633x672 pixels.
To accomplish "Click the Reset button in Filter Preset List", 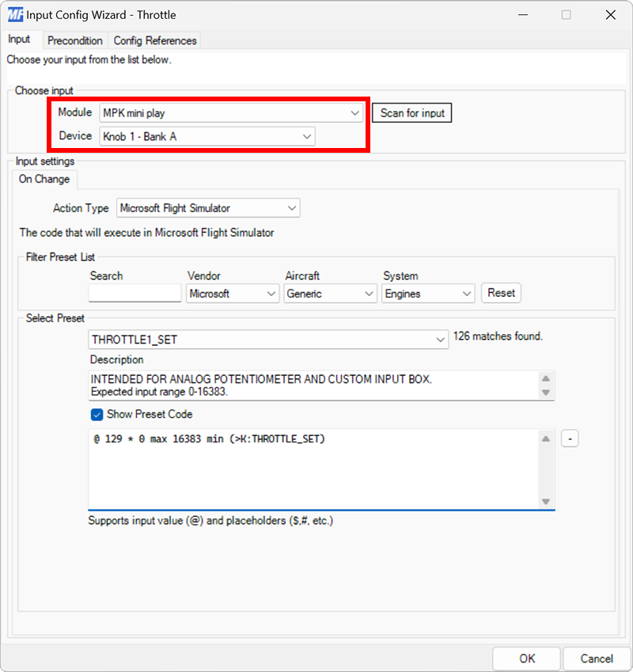I will pos(501,293).
